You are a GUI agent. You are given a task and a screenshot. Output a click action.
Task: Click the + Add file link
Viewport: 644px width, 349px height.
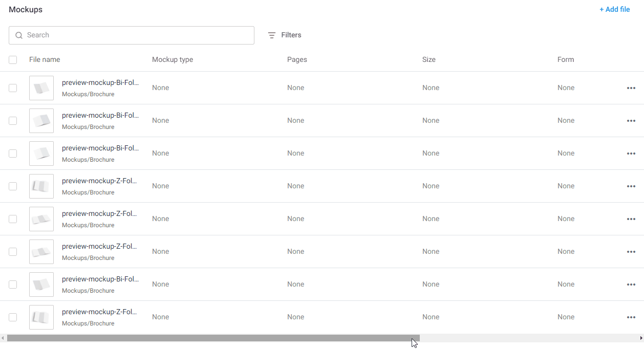614,9
